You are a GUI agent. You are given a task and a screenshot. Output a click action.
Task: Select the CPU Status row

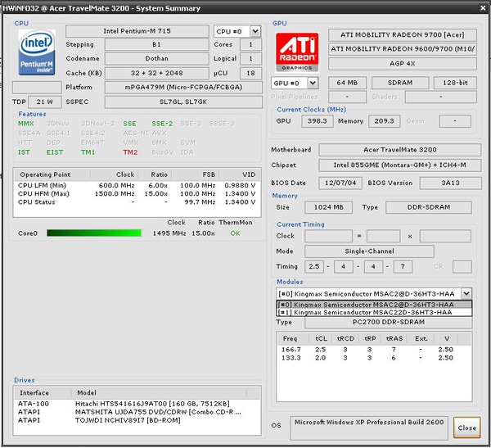point(137,202)
